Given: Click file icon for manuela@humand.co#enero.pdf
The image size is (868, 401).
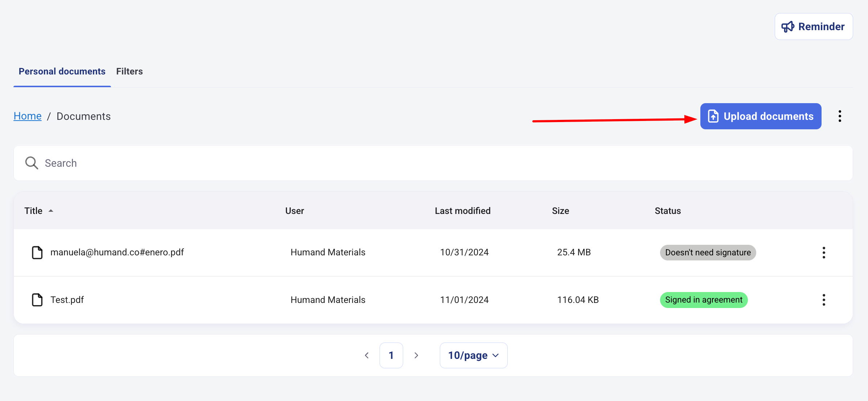Looking at the screenshot, I should coord(37,252).
